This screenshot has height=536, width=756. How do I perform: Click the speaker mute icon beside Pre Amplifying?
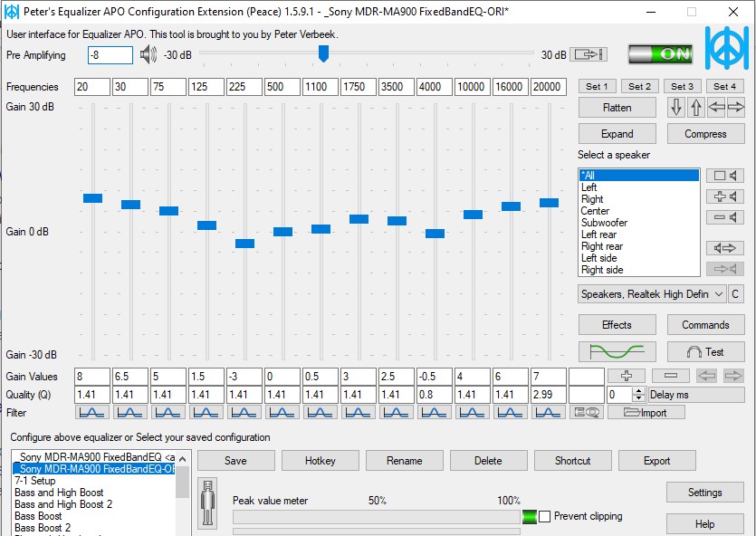pos(148,55)
